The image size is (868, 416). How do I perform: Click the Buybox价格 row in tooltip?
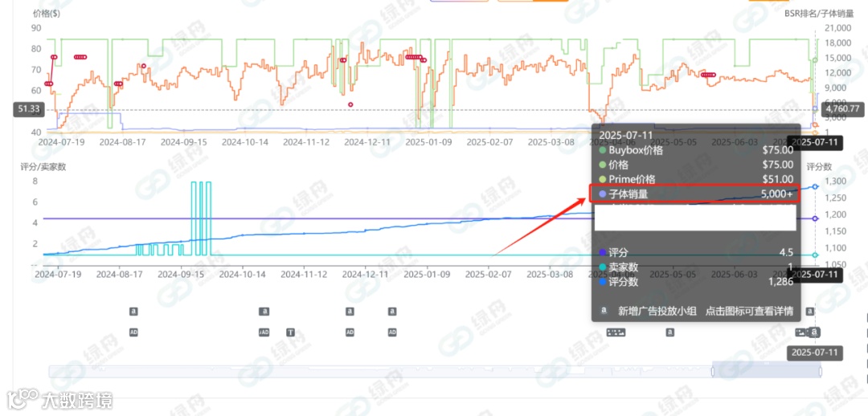click(x=696, y=150)
